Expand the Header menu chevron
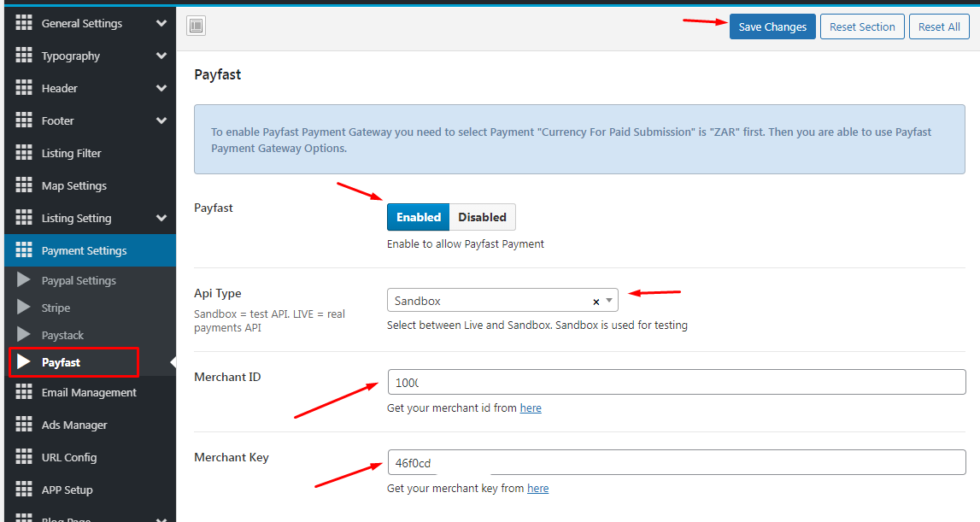 click(x=161, y=89)
